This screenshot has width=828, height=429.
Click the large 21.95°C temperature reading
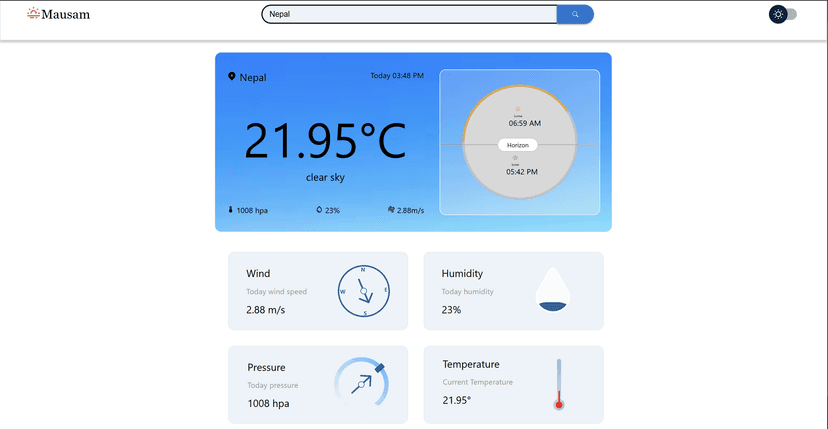[x=325, y=141]
